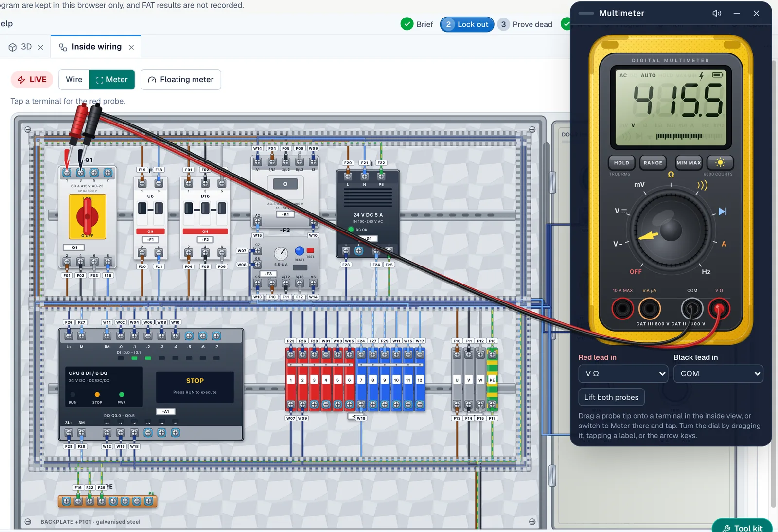Click the W07 label beside -F3

242,251
